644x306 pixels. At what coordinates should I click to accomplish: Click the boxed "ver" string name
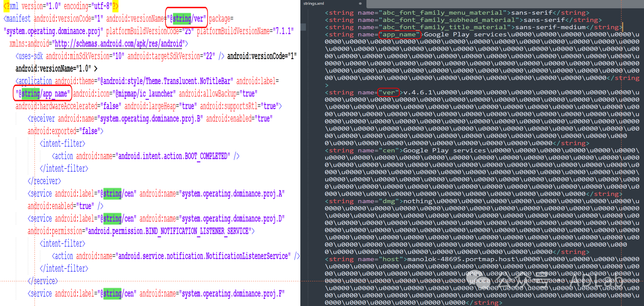pyautogui.click(x=388, y=92)
